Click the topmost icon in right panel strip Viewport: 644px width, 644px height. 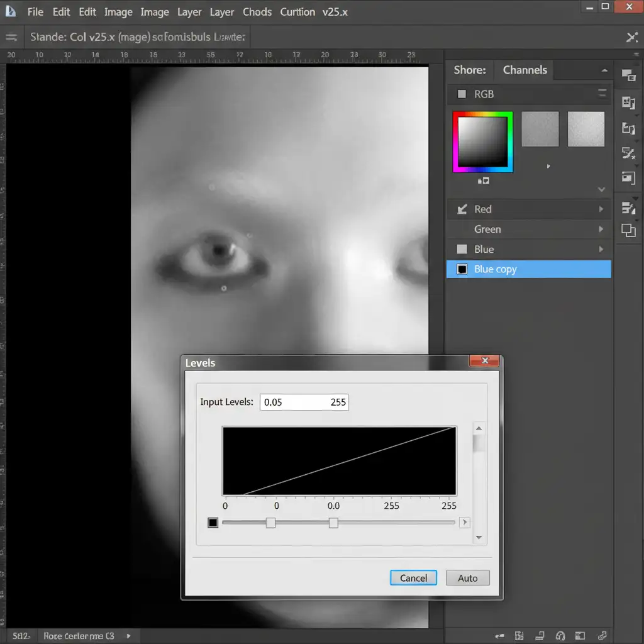[628, 75]
